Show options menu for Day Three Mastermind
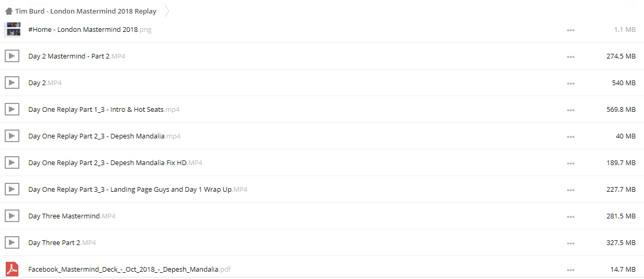The height and width of the screenshot is (279, 644). click(x=570, y=216)
